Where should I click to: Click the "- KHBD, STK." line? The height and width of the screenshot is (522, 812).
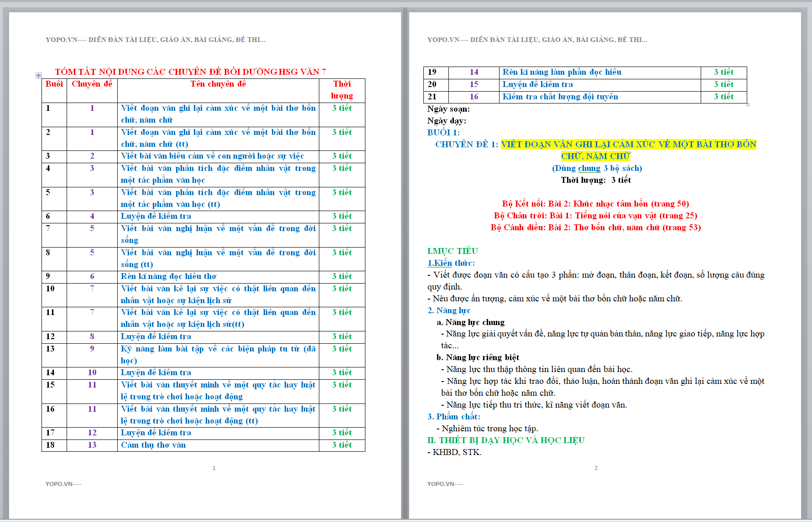pos(454,452)
